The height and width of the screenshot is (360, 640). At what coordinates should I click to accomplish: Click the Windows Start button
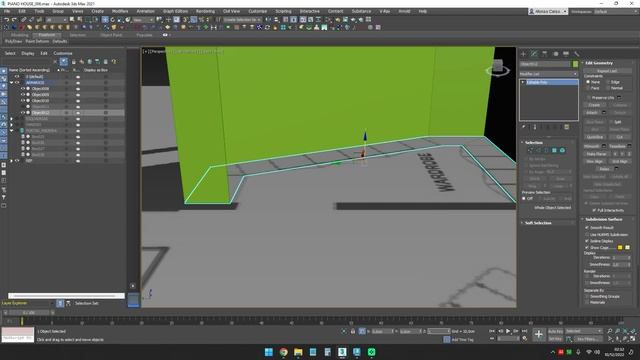pos(269,352)
